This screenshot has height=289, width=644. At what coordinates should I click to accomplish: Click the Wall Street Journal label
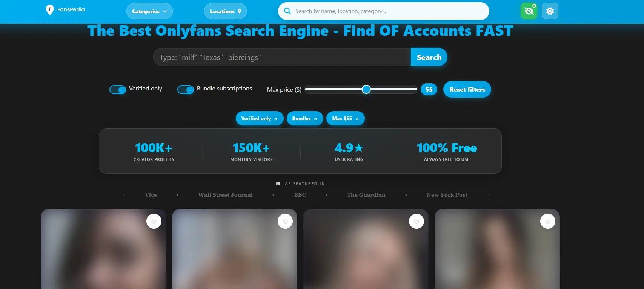226,195
